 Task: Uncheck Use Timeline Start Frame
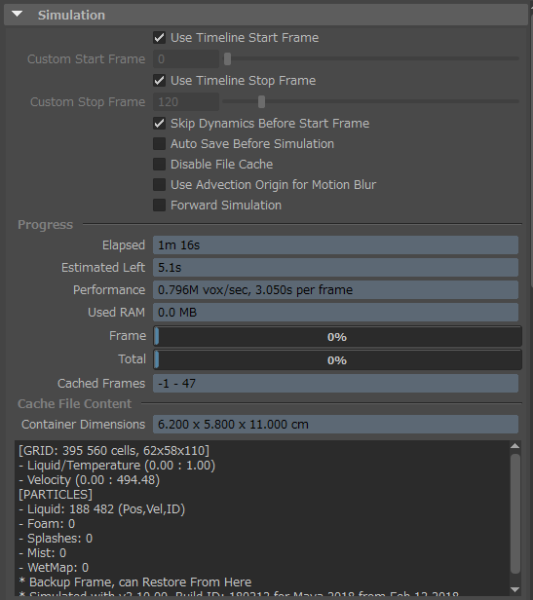159,38
